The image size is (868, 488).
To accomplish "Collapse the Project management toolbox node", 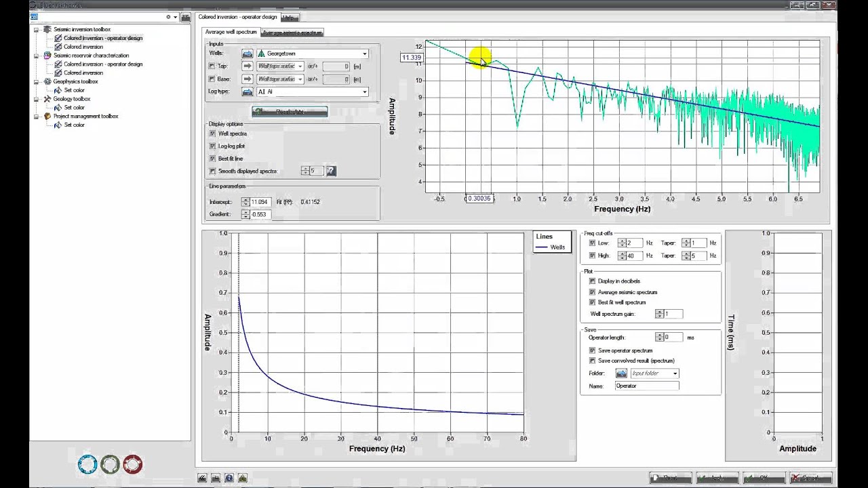I will 37,117.
